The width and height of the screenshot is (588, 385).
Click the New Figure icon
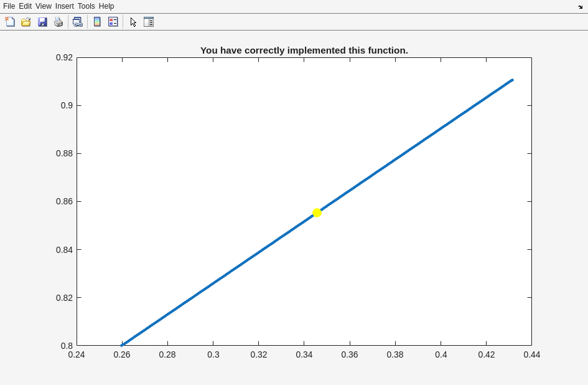[x=10, y=22]
